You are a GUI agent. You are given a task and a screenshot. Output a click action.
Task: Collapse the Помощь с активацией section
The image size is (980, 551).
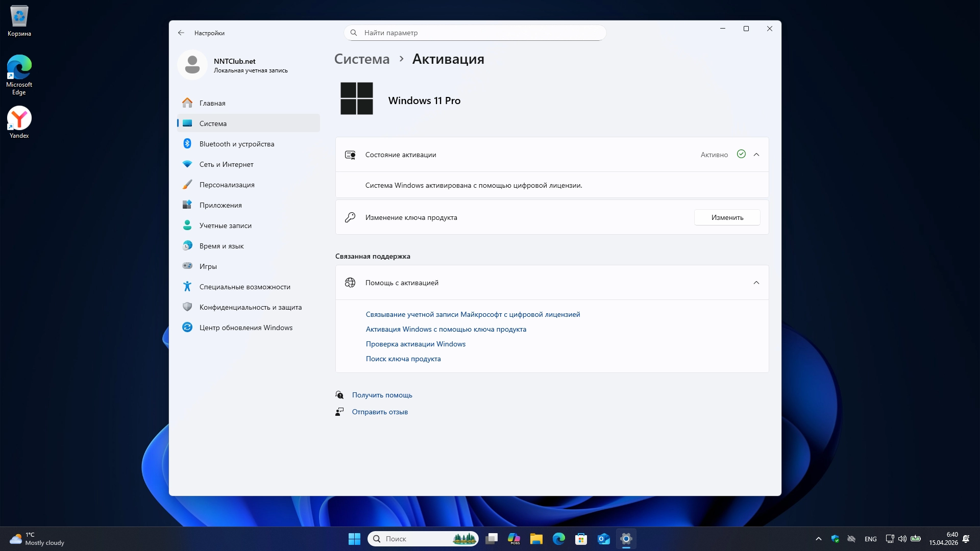point(756,283)
